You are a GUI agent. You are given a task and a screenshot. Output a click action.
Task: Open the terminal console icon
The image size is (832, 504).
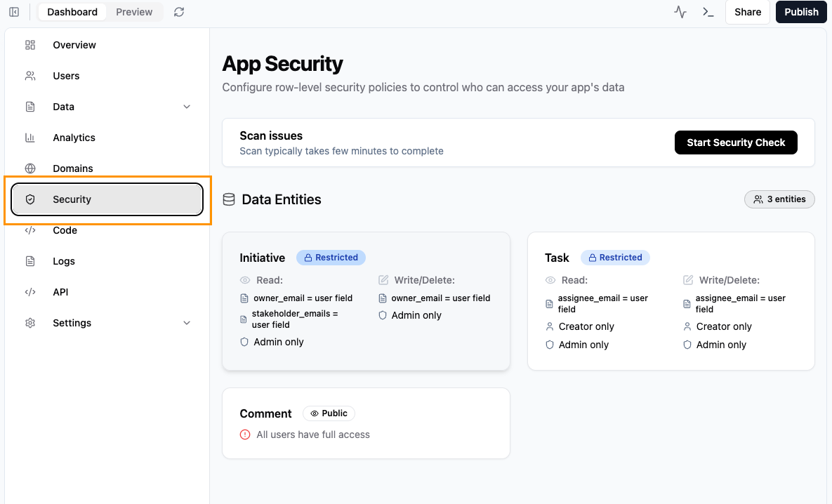point(708,12)
